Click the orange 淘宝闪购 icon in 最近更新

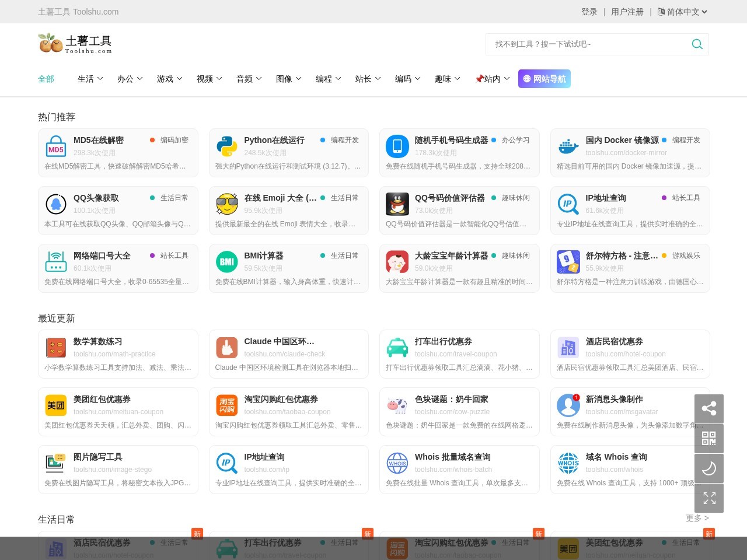point(227,405)
